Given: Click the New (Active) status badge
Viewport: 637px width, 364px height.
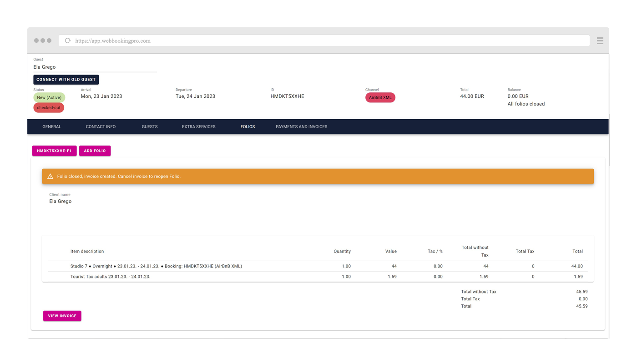Looking at the screenshot, I should click(x=49, y=97).
